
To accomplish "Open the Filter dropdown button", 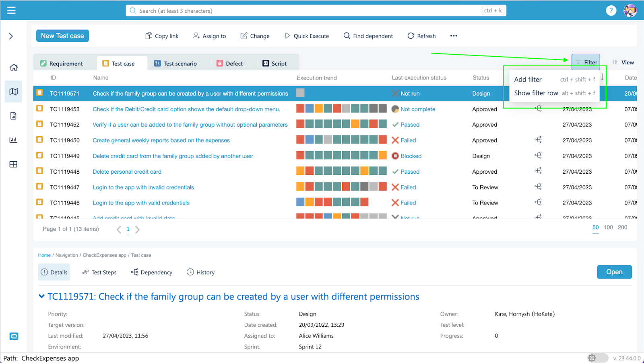I will point(586,62).
